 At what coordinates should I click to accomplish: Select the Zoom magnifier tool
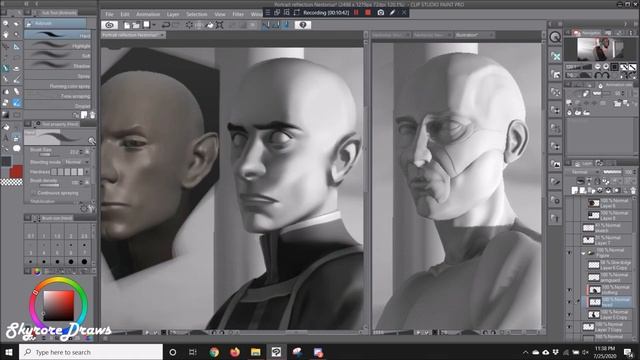pos(6,24)
